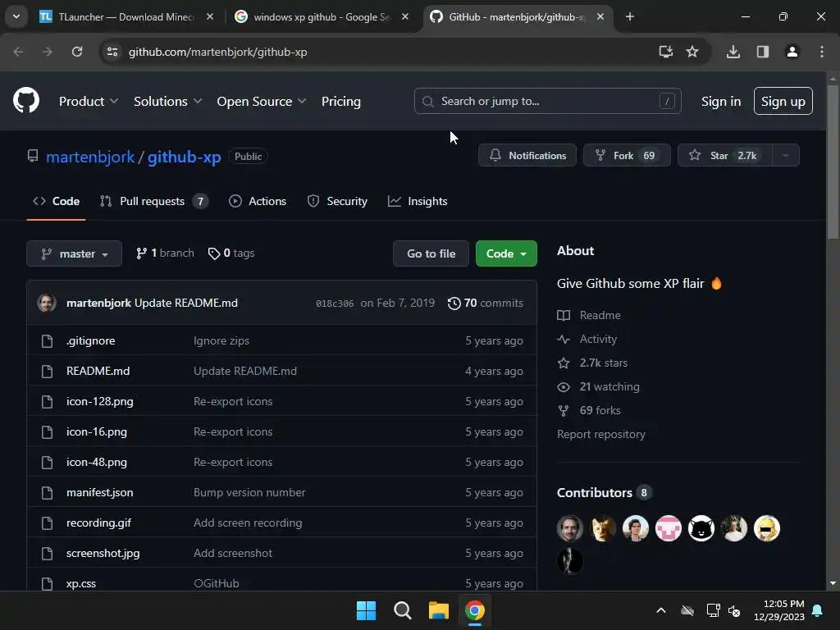Open the Pricing page
This screenshot has height=630, width=840.
tap(340, 101)
